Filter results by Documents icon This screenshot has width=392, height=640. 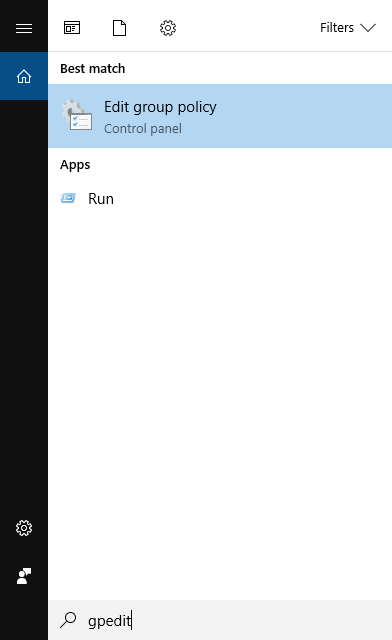120,28
